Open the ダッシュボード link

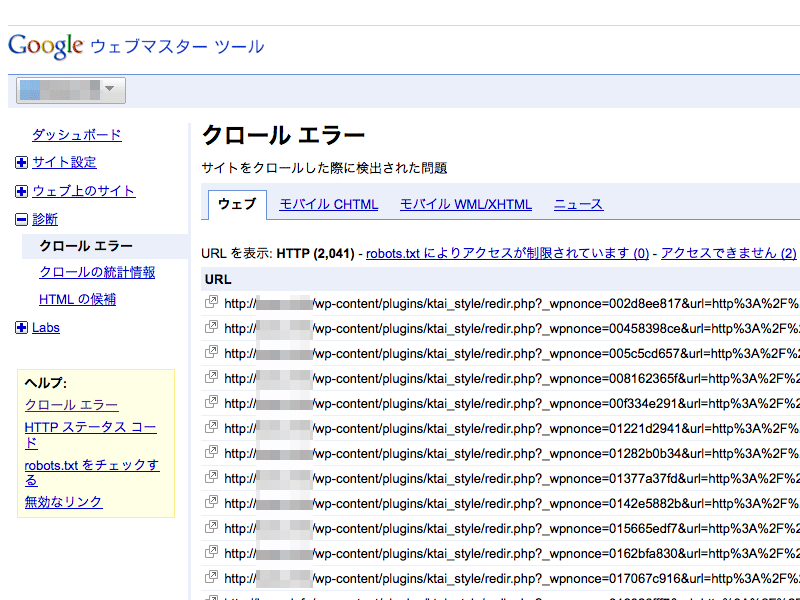77,135
